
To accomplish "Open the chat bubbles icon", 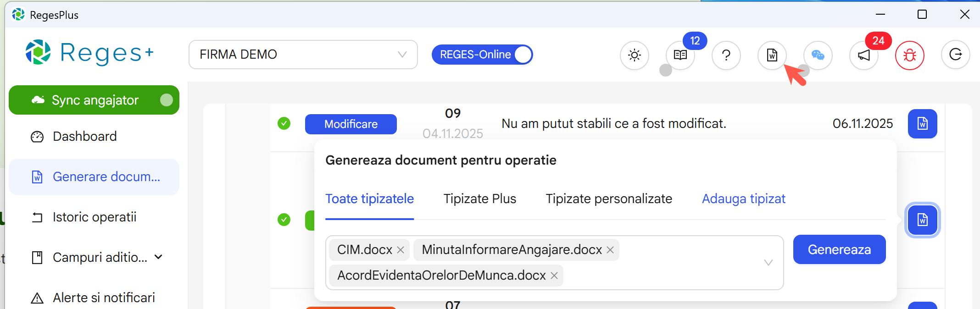I will (x=818, y=55).
